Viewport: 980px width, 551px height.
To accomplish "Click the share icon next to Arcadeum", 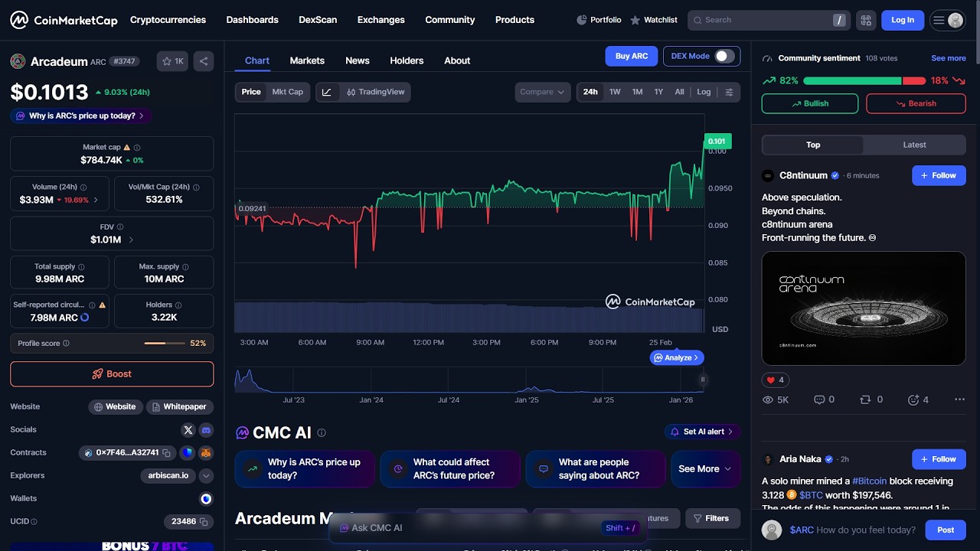I will point(204,61).
